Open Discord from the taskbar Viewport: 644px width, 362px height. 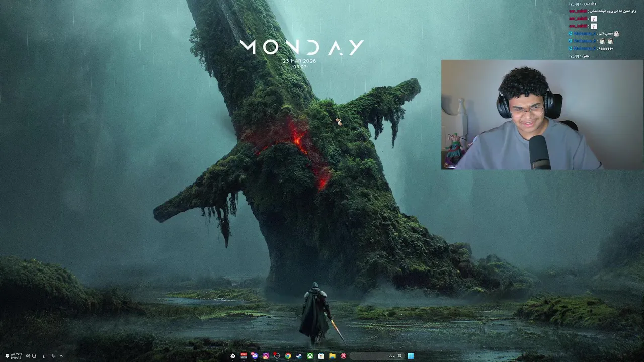point(255,356)
